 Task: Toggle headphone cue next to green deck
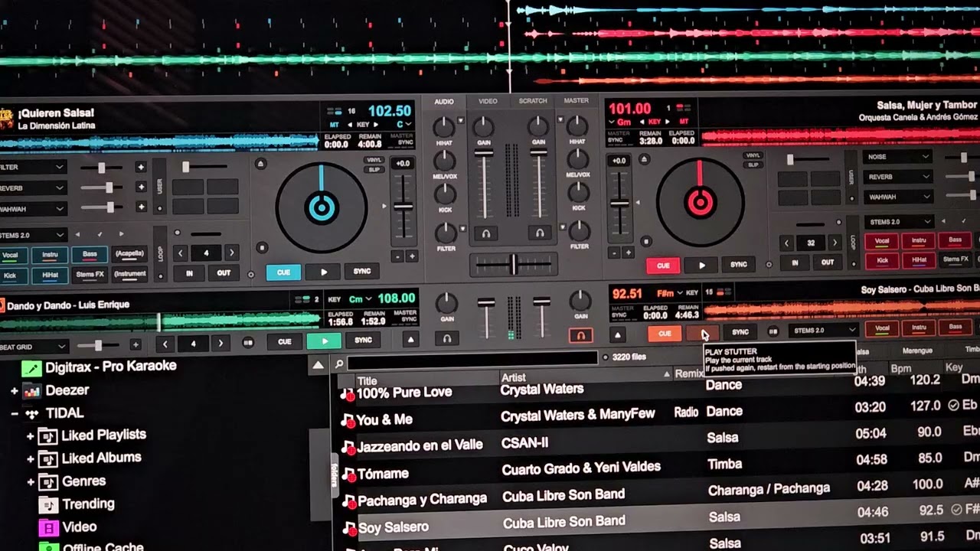pos(447,337)
